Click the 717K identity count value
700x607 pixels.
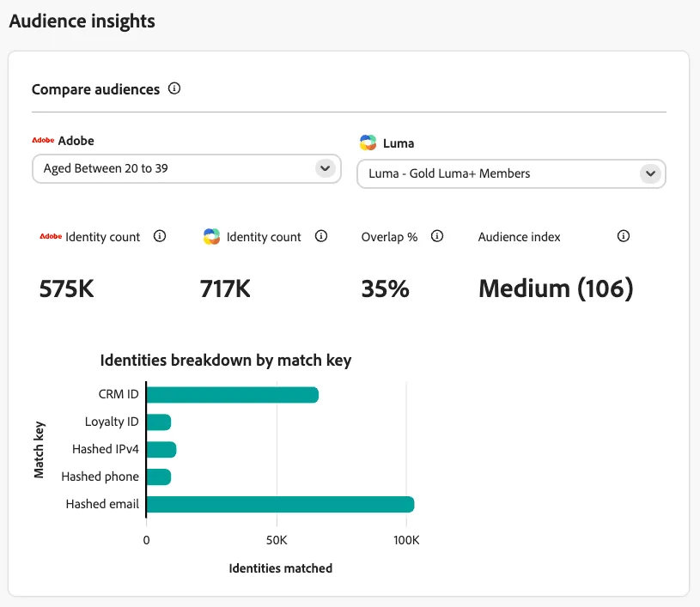point(225,288)
